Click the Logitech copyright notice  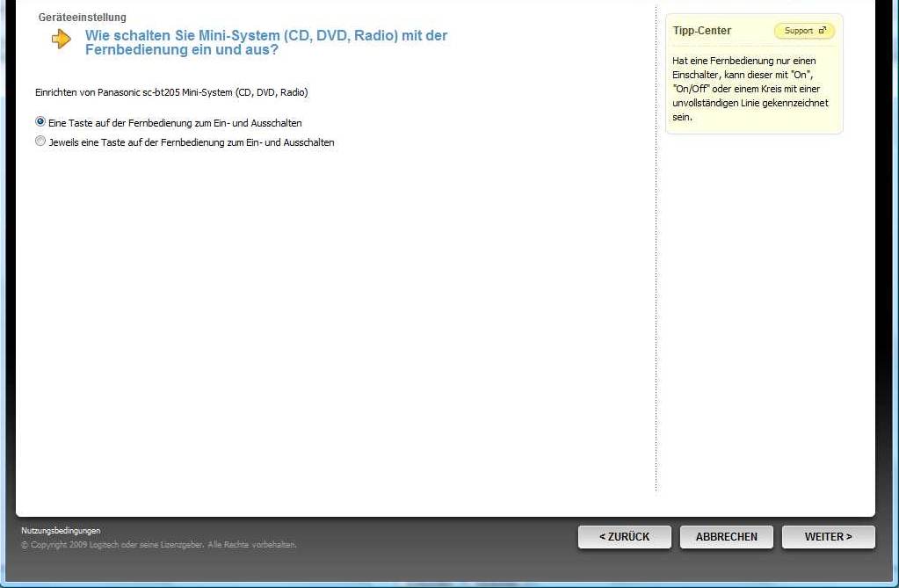[x=158, y=545]
